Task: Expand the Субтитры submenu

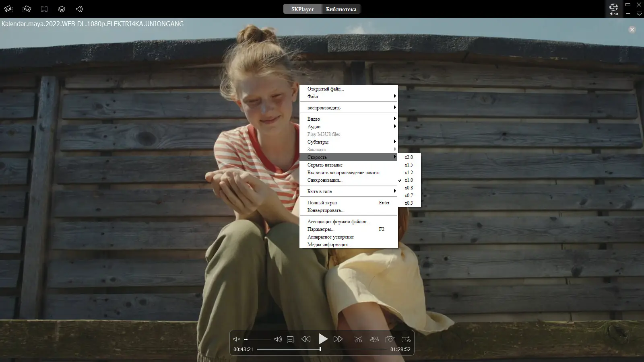Action: [349, 142]
